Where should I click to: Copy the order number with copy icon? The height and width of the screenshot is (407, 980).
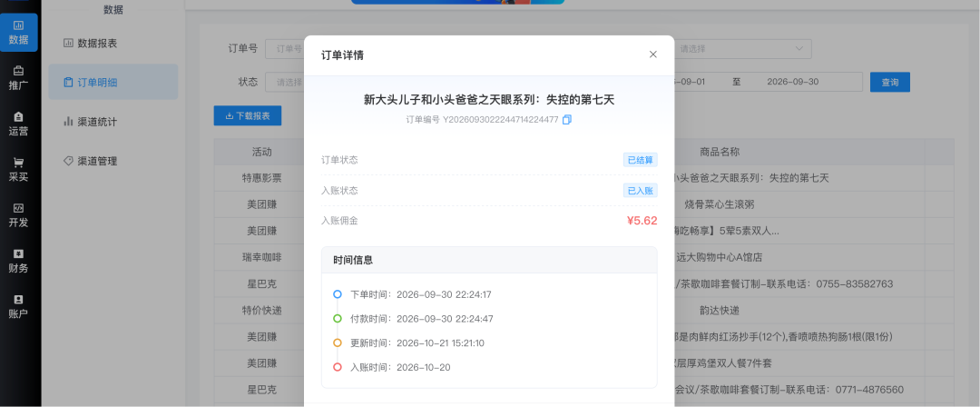pyautogui.click(x=567, y=120)
